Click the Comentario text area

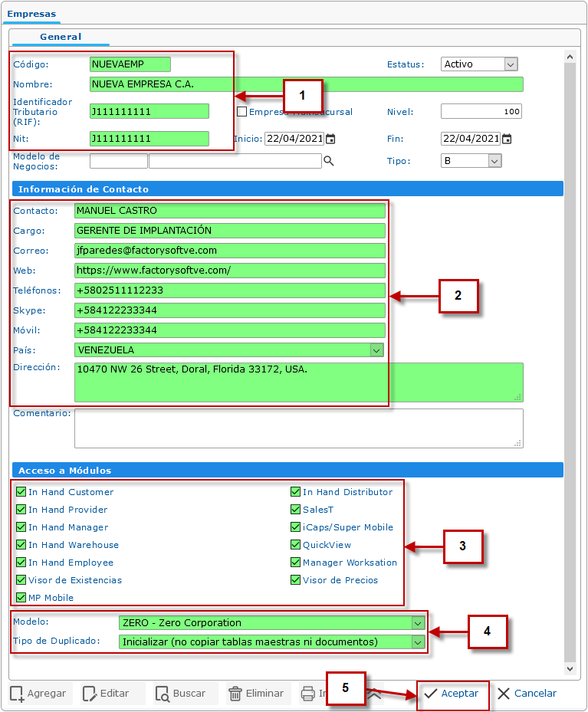(299, 428)
